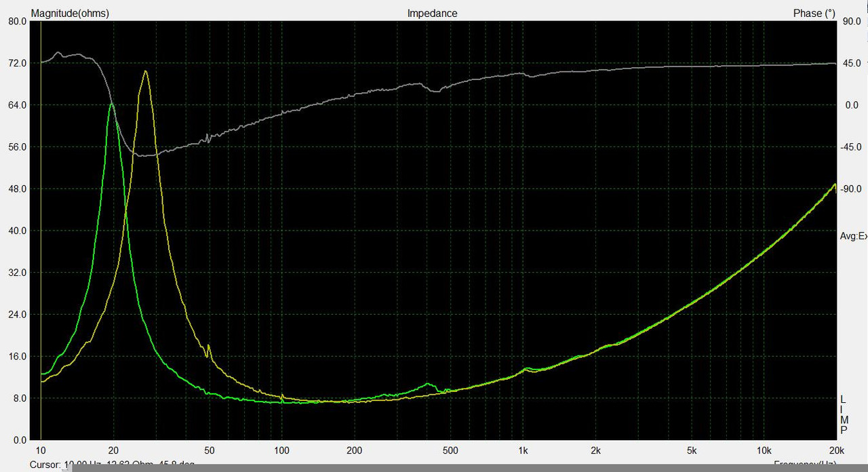This screenshot has height=472, width=868.
Task: Click the peak of the yellow impedance curve
Action: [x=145, y=71]
